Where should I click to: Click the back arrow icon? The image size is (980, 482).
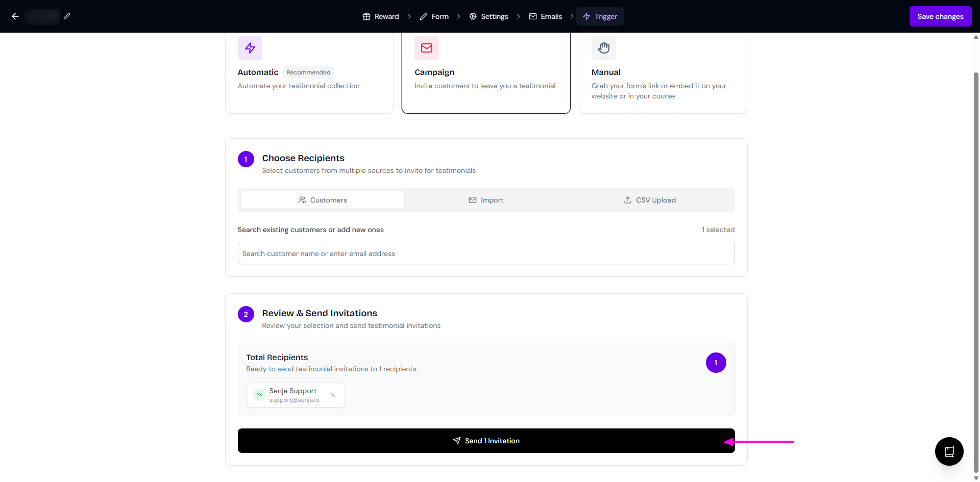tap(15, 16)
